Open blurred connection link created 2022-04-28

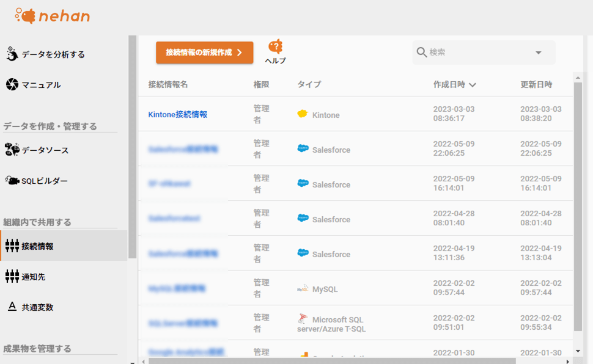(x=174, y=219)
